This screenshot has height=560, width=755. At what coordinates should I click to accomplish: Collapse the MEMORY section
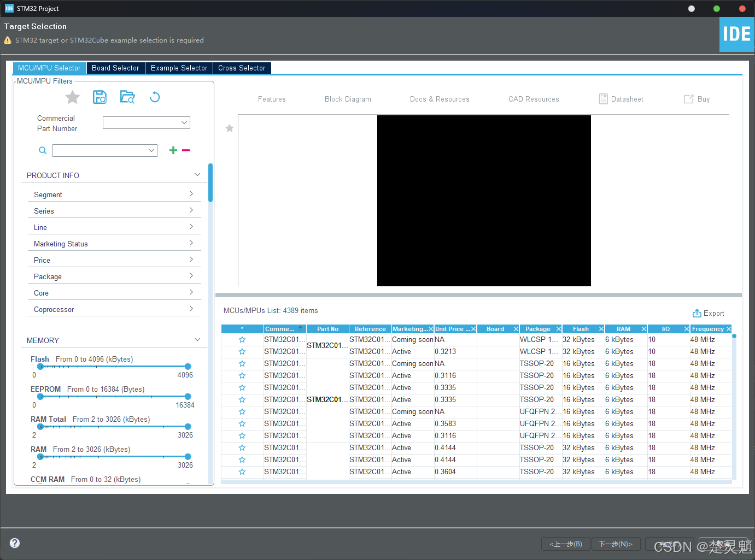[197, 340]
